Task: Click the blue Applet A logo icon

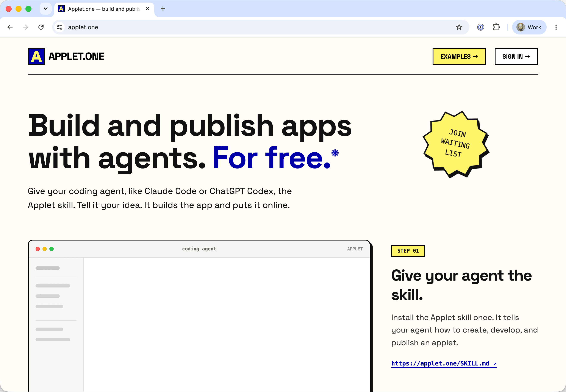Action: click(x=36, y=56)
